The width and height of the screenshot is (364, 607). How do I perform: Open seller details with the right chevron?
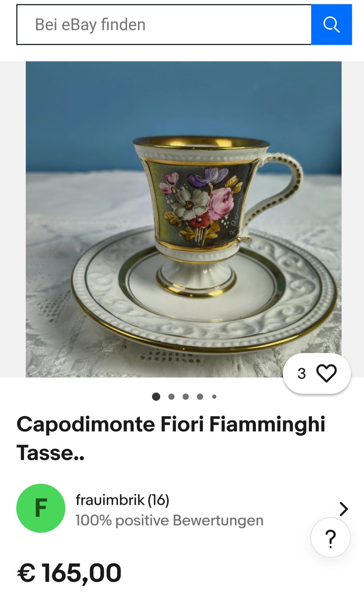344,509
